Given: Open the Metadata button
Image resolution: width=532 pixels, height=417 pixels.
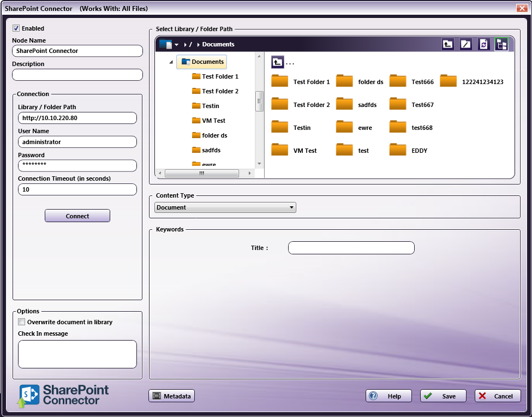Looking at the screenshot, I should [172, 396].
